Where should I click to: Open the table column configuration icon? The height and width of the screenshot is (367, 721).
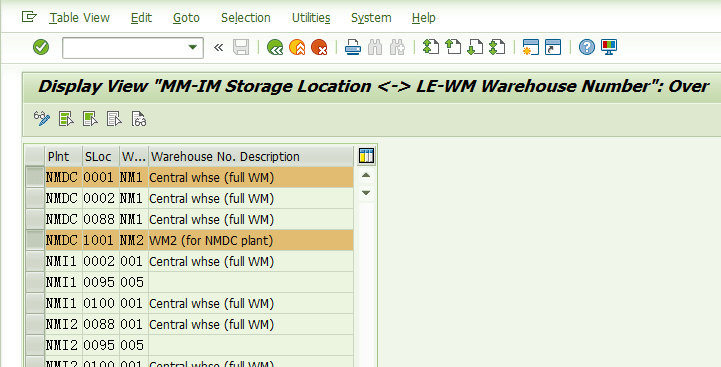(366, 156)
